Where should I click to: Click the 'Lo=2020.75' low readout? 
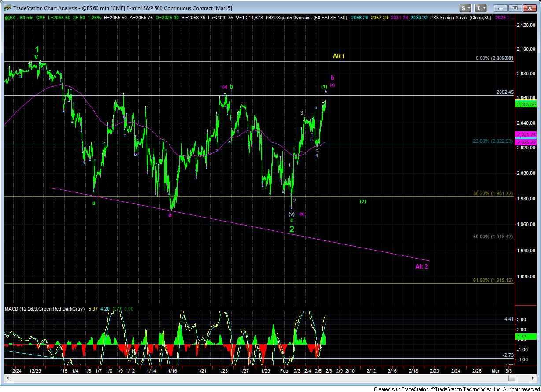click(220, 18)
